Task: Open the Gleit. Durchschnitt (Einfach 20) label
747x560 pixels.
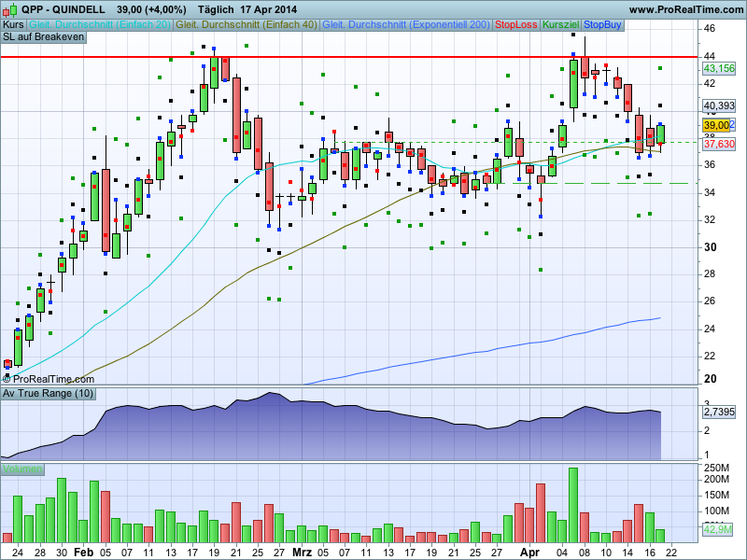Action: pos(100,25)
